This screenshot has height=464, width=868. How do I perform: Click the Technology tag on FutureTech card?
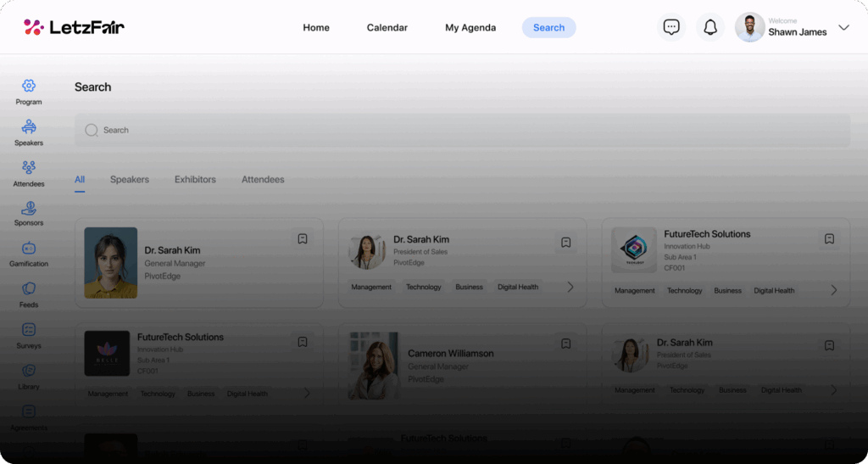(684, 290)
